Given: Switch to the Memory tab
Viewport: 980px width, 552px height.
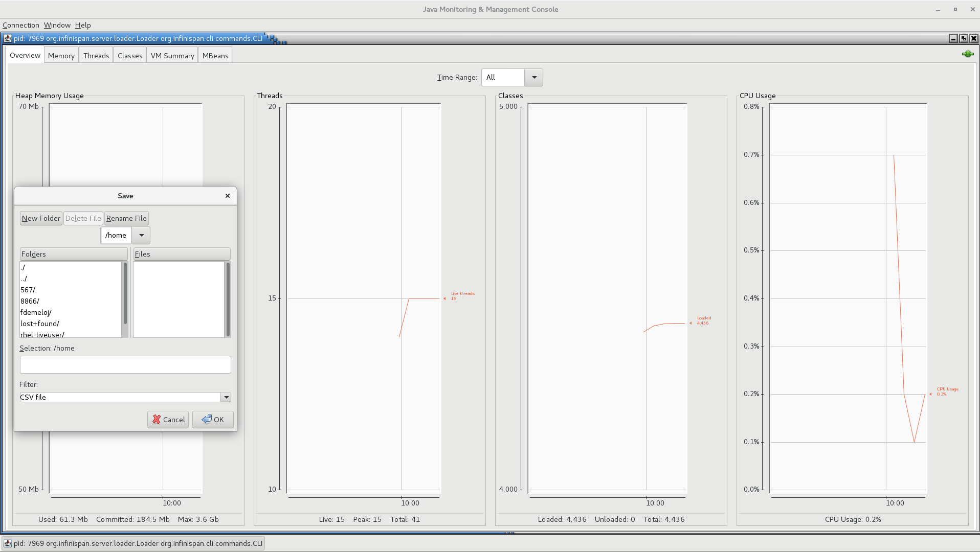Looking at the screenshot, I should pyautogui.click(x=61, y=56).
